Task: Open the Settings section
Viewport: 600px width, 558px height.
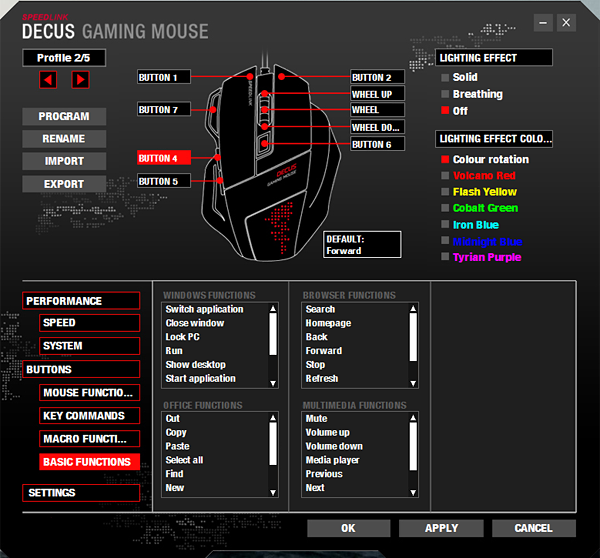Action: pyautogui.click(x=81, y=493)
